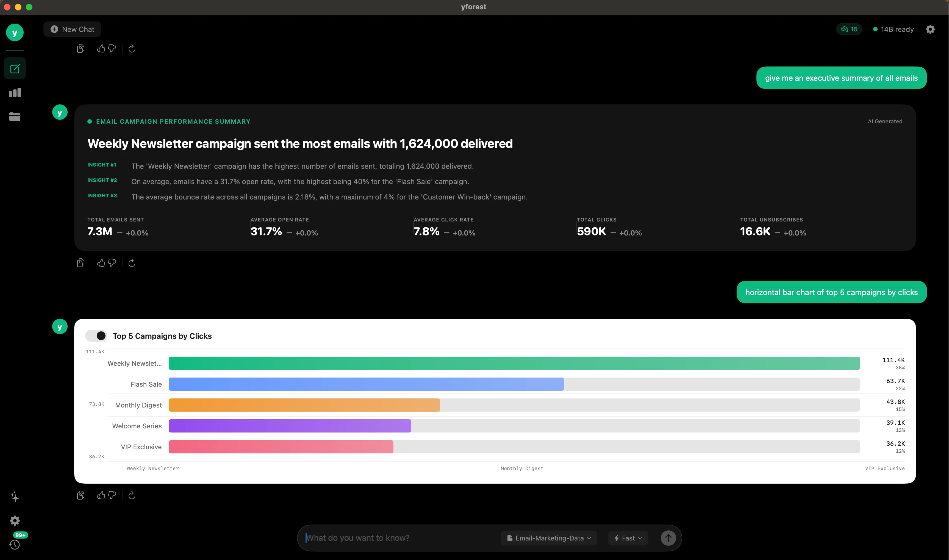949x560 pixels.
Task: Click the VIP Exclusive pink bar
Action: coord(281,447)
